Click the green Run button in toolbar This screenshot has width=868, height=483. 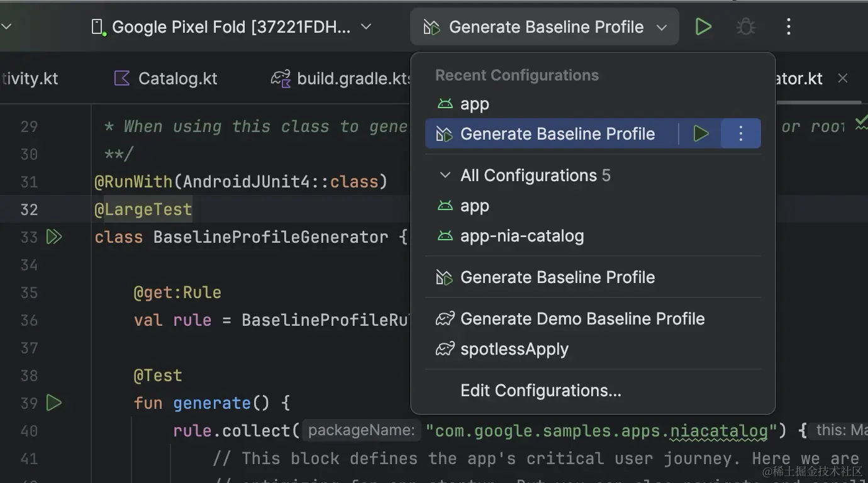click(x=703, y=26)
